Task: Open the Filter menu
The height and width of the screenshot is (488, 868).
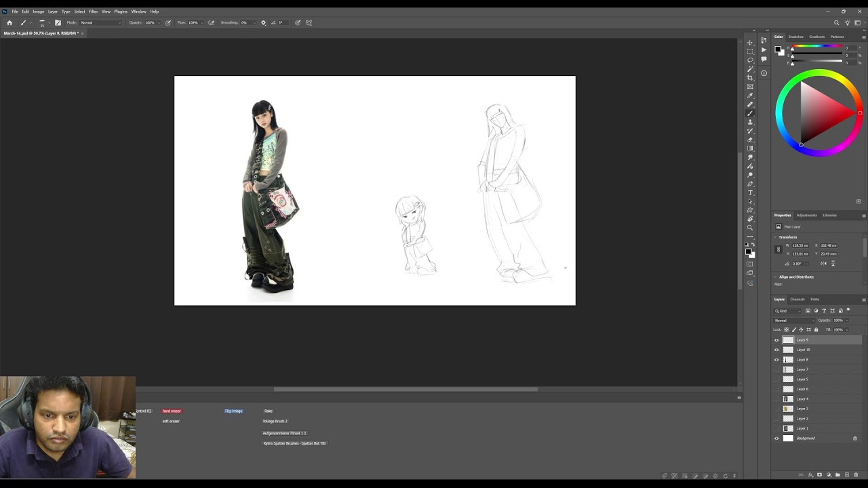Action: coord(93,12)
